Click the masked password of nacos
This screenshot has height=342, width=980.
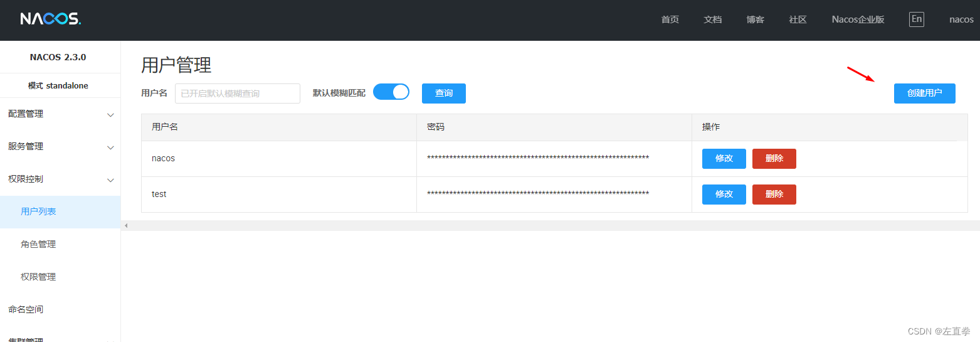click(538, 158)
